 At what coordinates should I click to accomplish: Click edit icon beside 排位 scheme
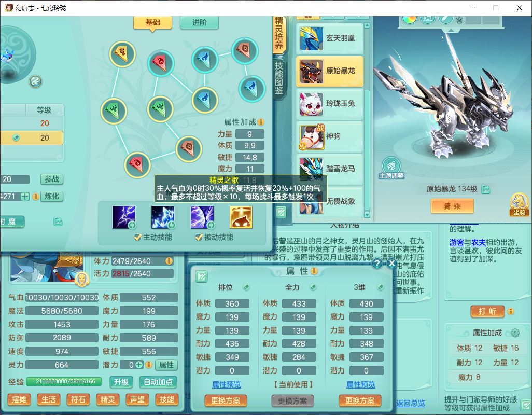point(246,287)
